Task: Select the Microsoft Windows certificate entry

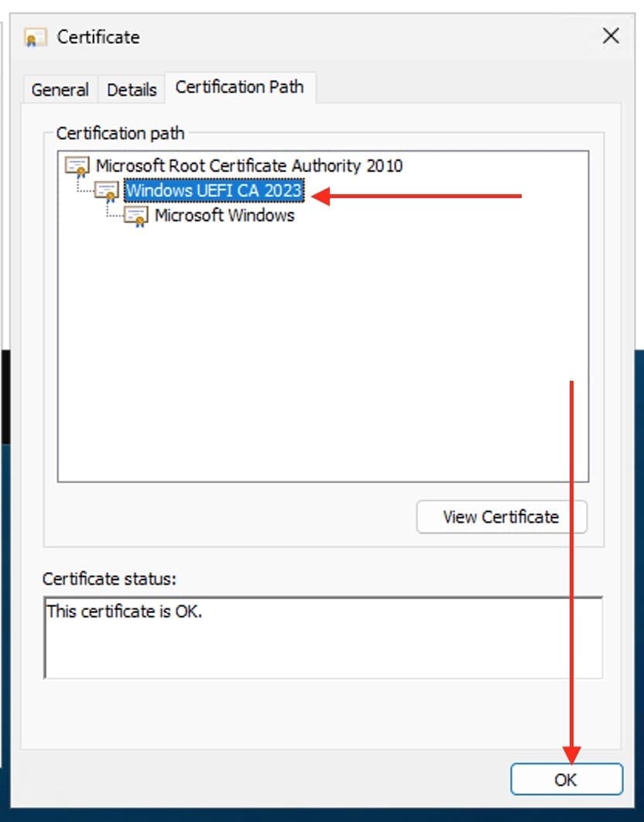Action: point(224,216)
